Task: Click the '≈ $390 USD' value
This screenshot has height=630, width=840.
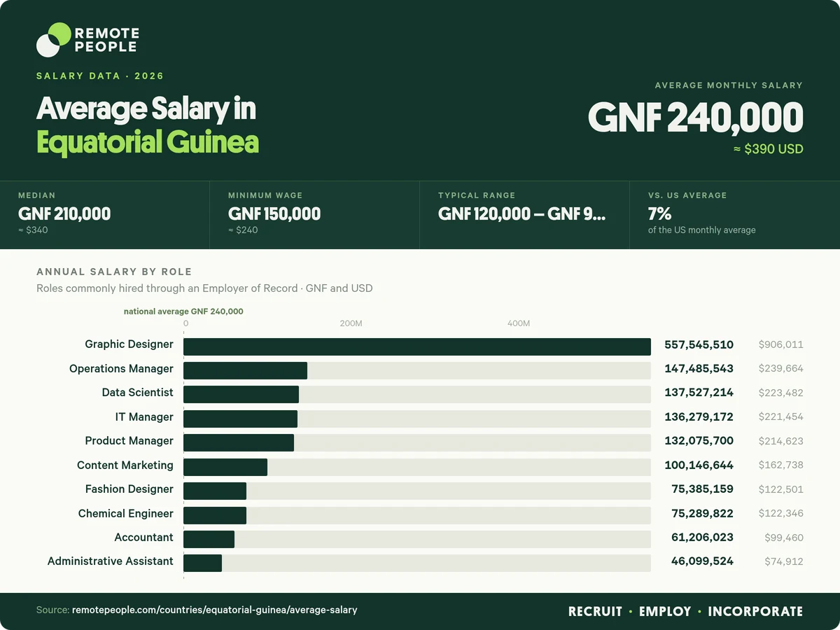Action: tap(768, 149)
